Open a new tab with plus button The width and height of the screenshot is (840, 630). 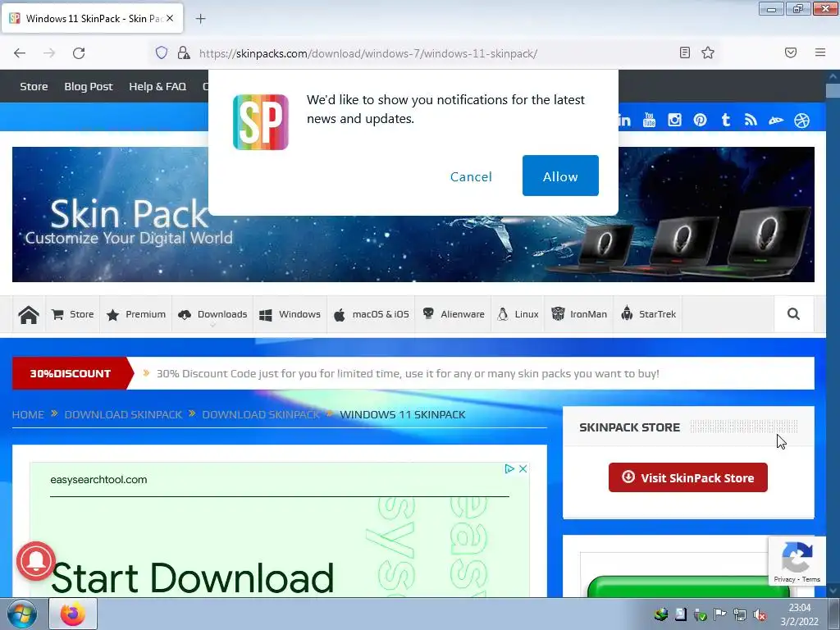point(200,19)
